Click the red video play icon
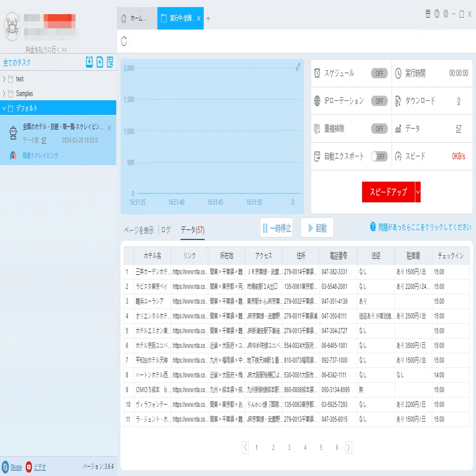 point(29,467)
